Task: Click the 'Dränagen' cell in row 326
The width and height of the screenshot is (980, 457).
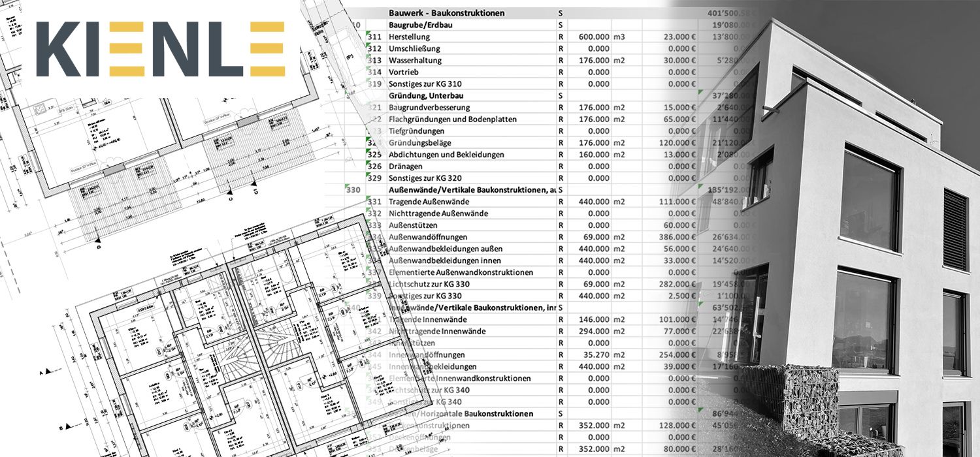Action: (405, 166)
